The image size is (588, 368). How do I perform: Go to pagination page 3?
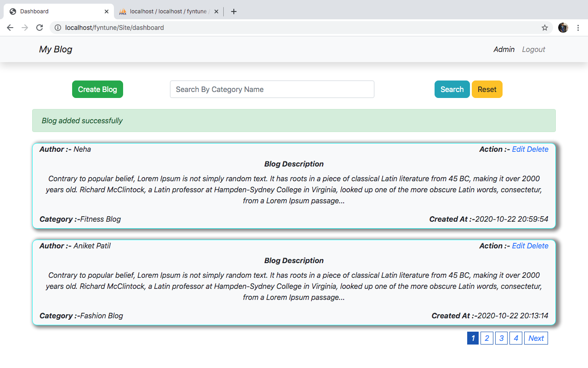pos(501,339)
